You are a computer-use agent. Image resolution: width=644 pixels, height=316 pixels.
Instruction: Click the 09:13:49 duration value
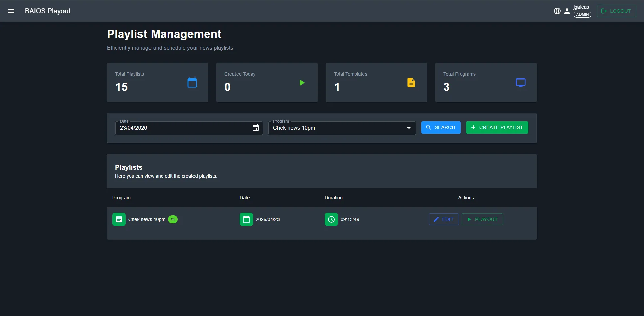[x=350, y=219]
